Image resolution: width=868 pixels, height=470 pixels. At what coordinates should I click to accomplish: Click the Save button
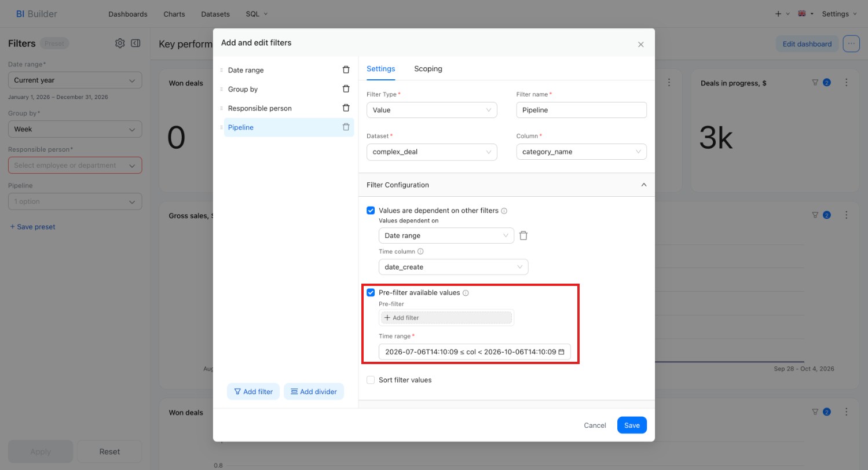(632, 425)
